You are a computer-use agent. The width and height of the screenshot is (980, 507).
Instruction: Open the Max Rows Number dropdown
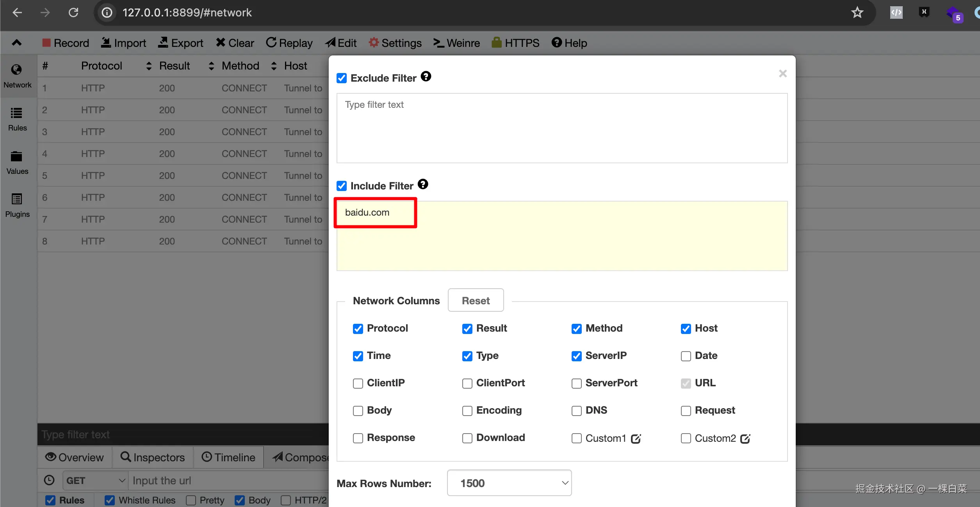click(x=509, y=483)
